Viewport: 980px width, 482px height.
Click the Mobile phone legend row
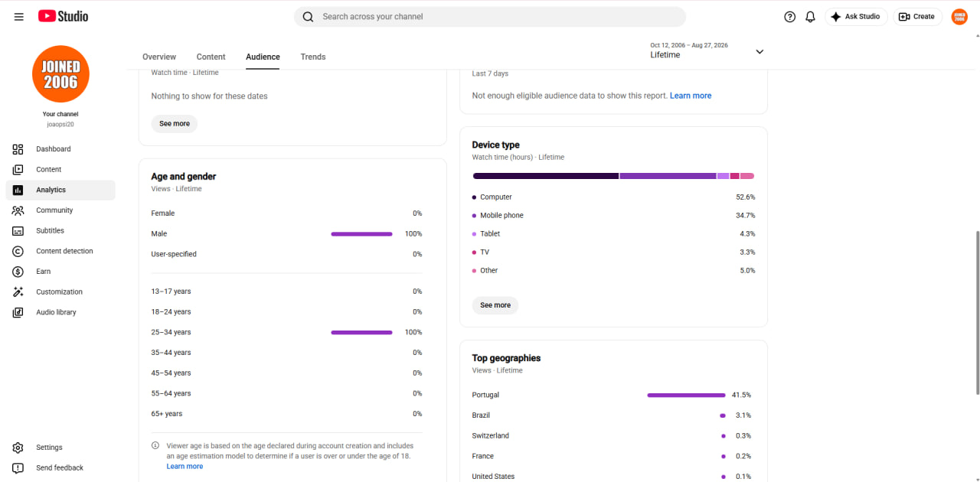[x=613, y=216]
